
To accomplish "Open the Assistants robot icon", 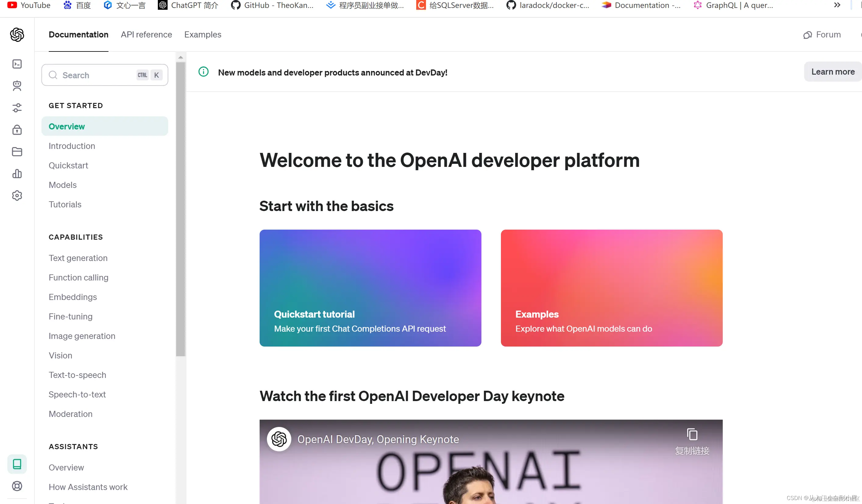I will tap(17, 86).
